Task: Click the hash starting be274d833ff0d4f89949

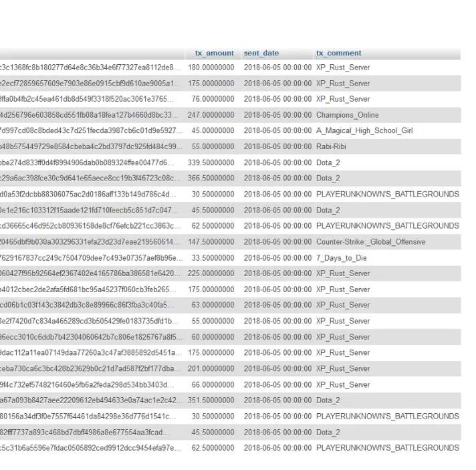Action: pyautogui.click(x=87, y=162)
